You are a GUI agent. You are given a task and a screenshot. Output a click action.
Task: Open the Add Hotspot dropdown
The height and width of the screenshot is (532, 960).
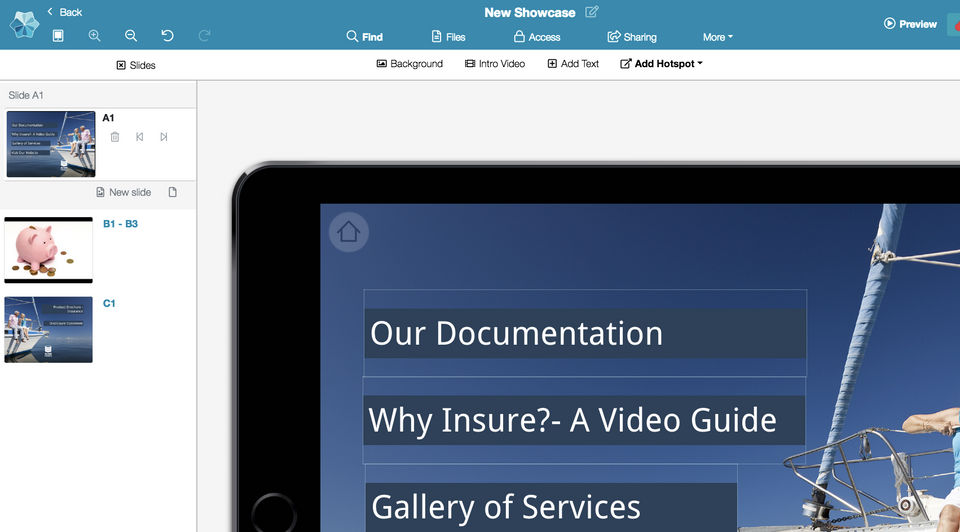click(x=661, y=64)
